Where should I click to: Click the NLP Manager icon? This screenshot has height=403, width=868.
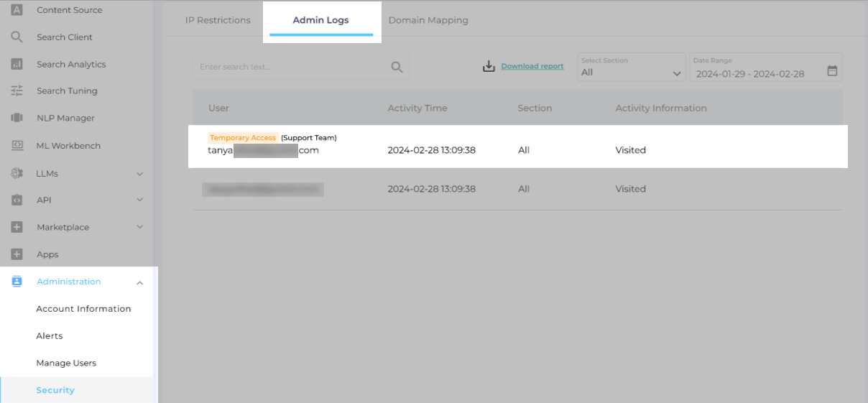point(17,118)
